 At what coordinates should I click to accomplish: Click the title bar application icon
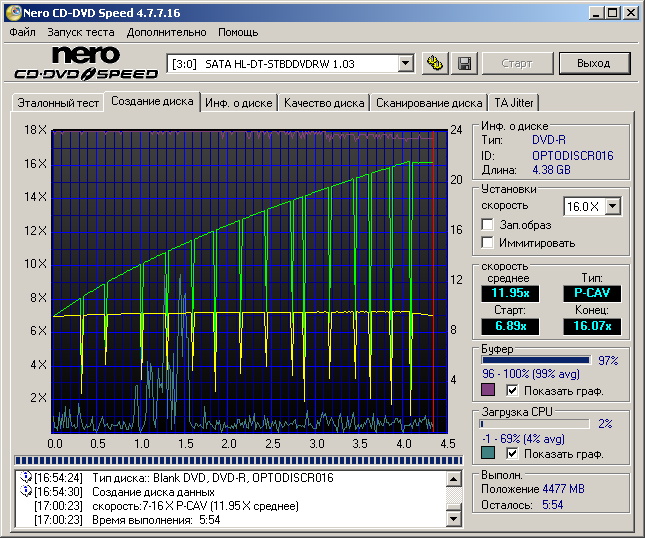point(13,12)
